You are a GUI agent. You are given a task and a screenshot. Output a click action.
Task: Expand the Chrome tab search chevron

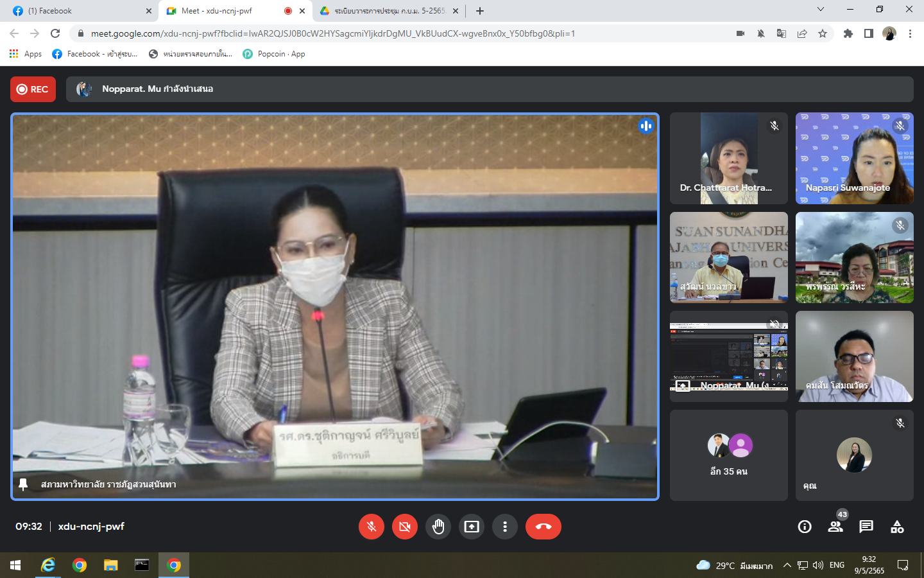pyautogui.click(x=821, y=10)
